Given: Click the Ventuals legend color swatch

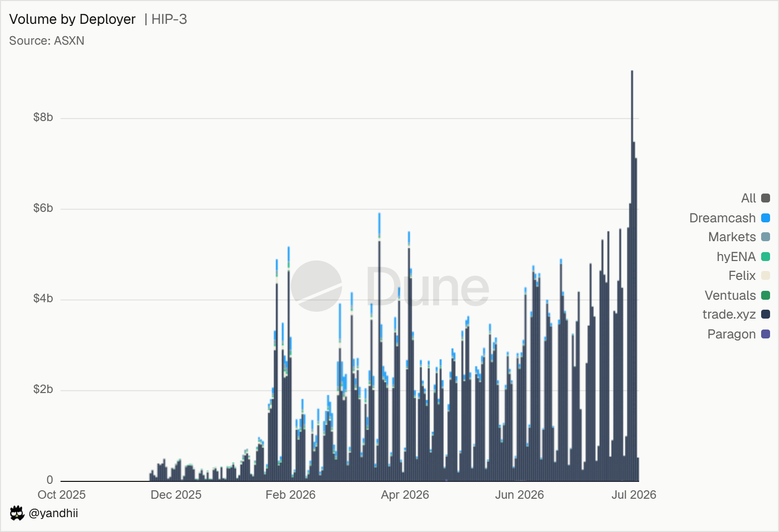Looking at the screenshot, I should pos(766,295).
